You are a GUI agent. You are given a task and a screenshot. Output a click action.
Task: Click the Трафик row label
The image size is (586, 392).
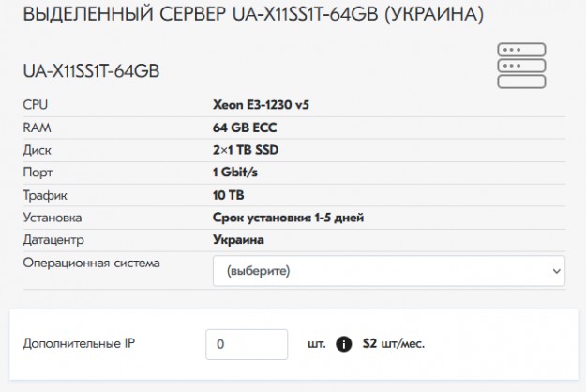tap(46, 195)
